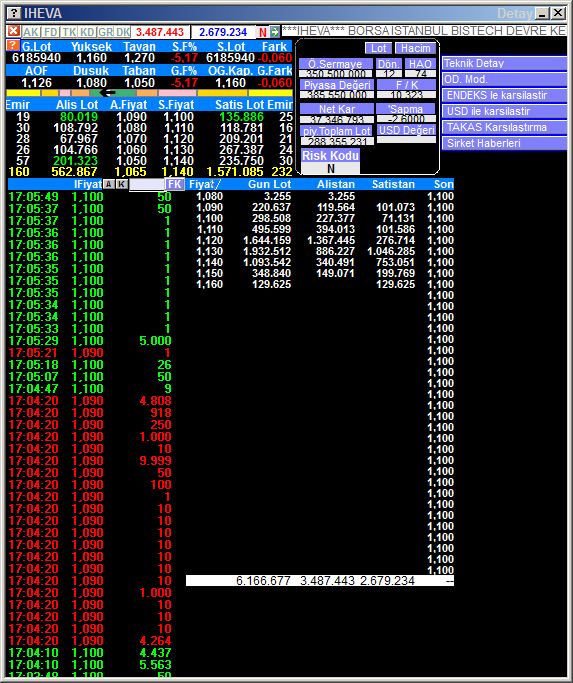This screenshot has width=573, height=683.
Task: Click the small K button near IFiyat
Action: pyautogui.click(x=122, y=184)
